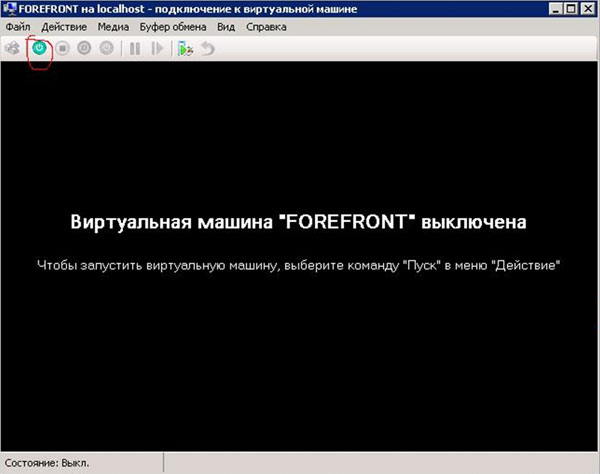The image size is (600, 474).
Task: Open the Буфер обмена menu
Action: tap(173, 27)
